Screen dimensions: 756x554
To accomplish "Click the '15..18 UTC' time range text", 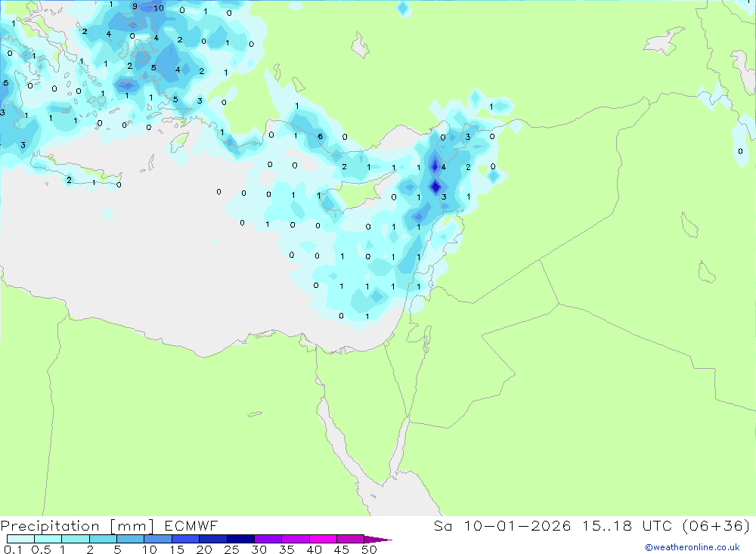I will (626, 525).
